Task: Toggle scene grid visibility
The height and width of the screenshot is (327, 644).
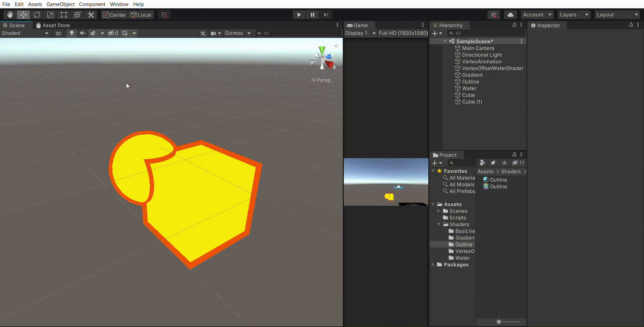Action: click(125, 33)
